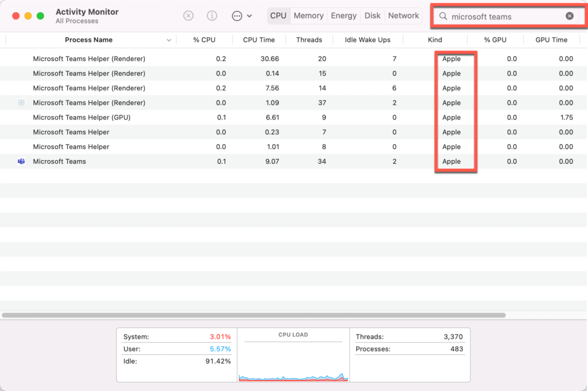588x391 pixels.
Task: Click the System percentage 3.01%
Action: [220, 336]
